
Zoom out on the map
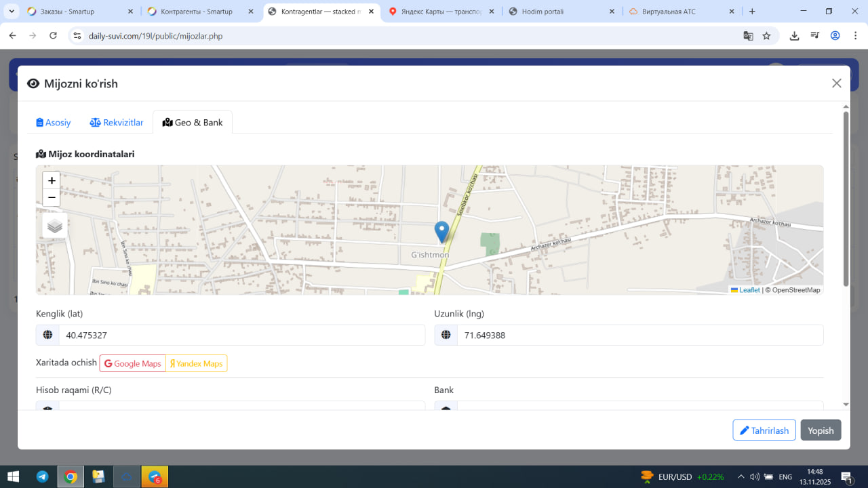coord(52,198)
